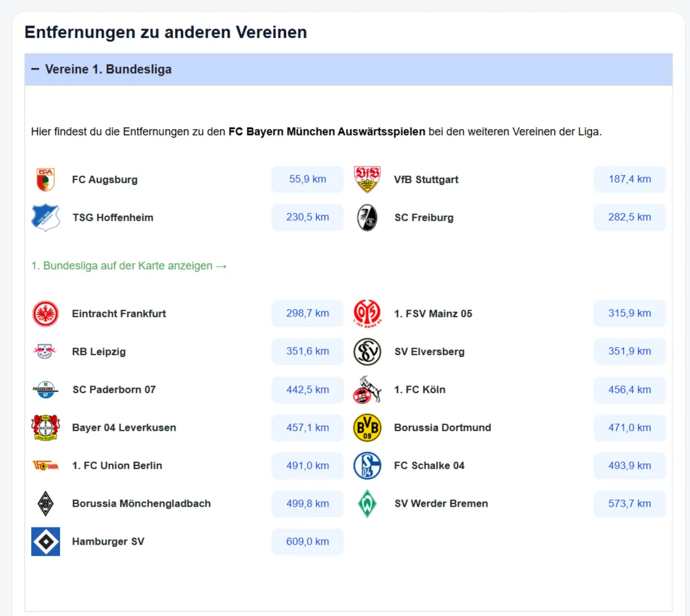This screenshot has width=690, height=616.
Task: Select the SV Elversberg club name
Action: [x=430, y=352]
